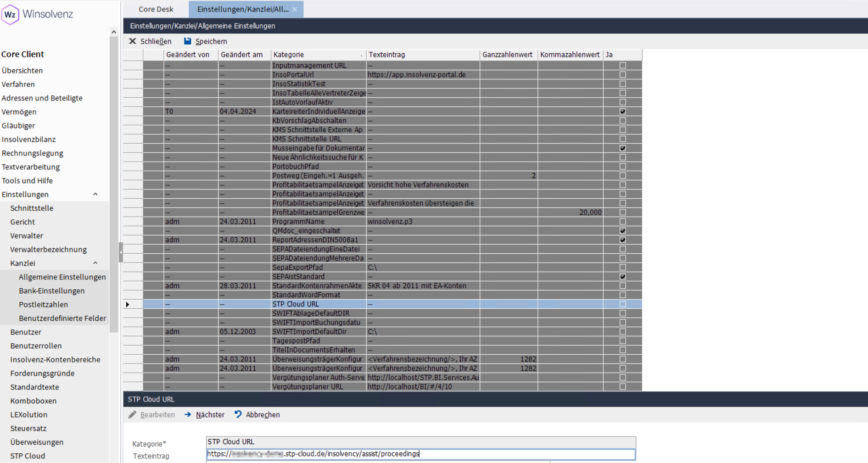Screen dimensions: 868x463
Task: Open Insolvenzbilanz in the sidebar
Action: coord(28,139)
